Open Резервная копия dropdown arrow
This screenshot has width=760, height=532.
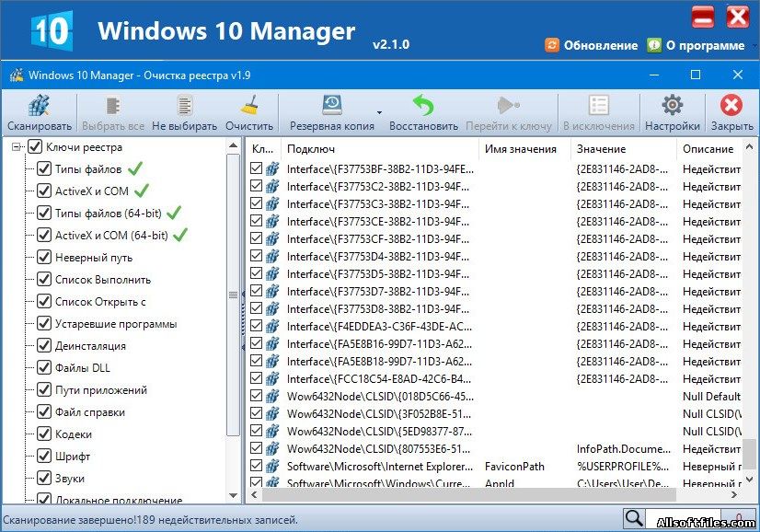coord(379,112)
